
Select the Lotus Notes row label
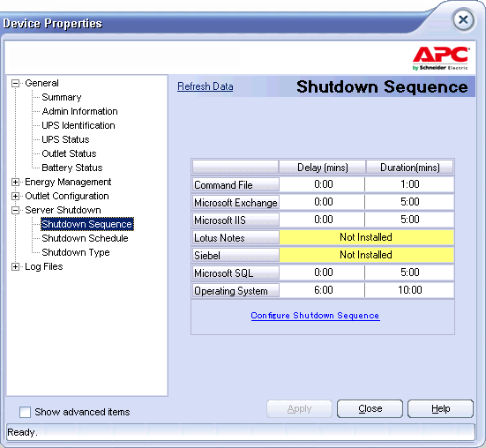(236, 237)
